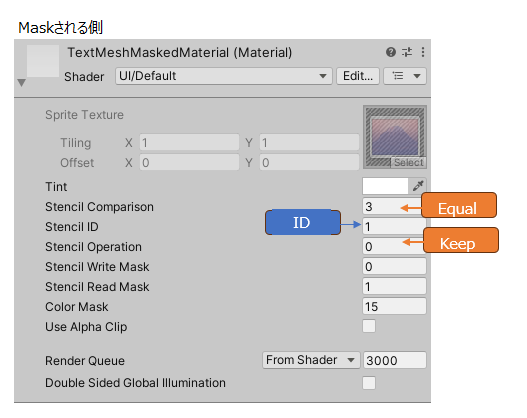Click the Sprite Texture label
The width and height of the screenshot is (527, 418).
(x=84, y=115)
